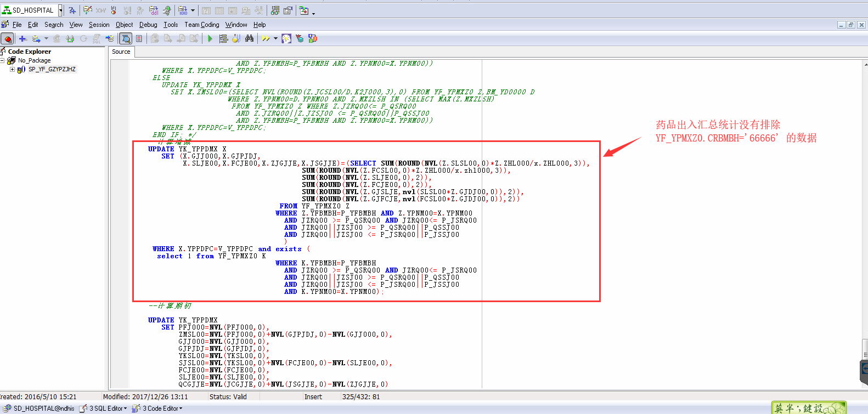
Task: Run the procedure with green play icon
Action: (x=210, y=38)
